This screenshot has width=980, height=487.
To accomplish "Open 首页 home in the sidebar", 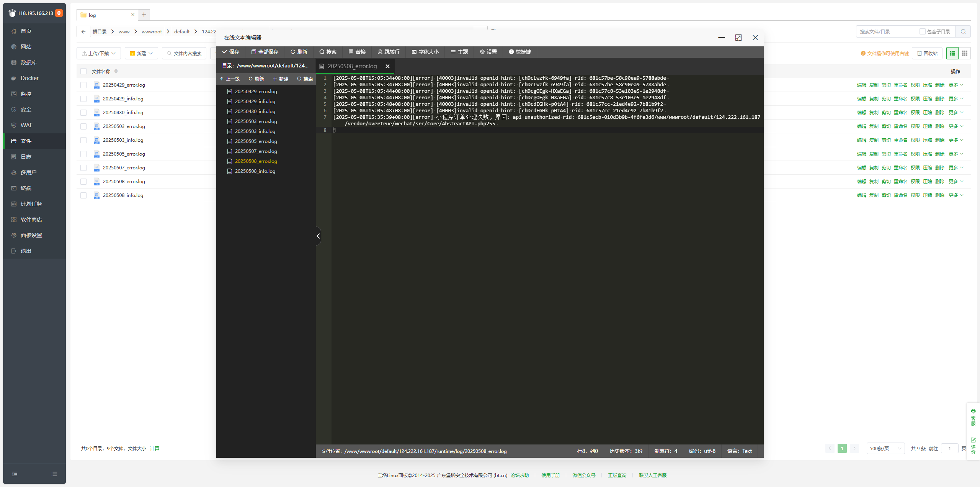I will pos(34,31).
